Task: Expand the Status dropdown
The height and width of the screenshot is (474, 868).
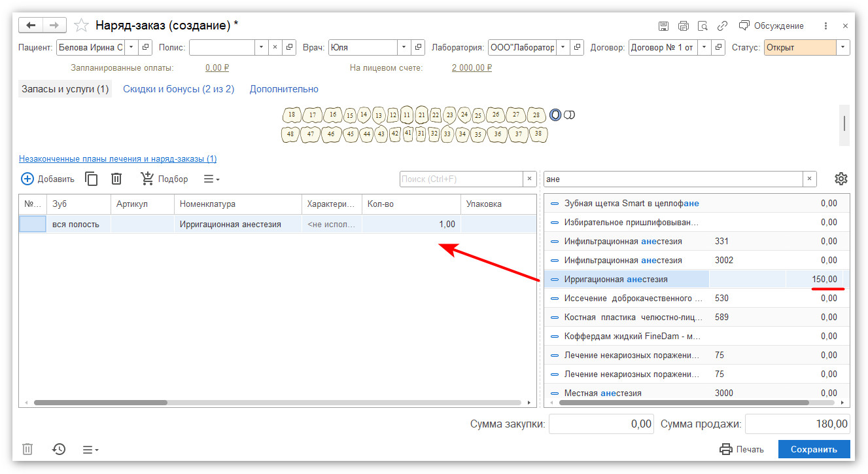Action: click(x=842, y=47)
